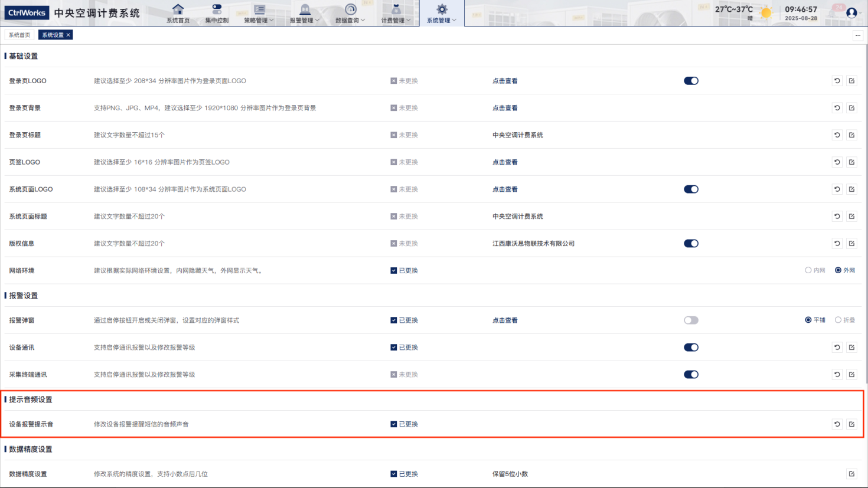Image resolution: width=868 pixels, height=488 pixels.
Task: Expand the 策略管理 dropdown menu
Action: point(259,14)
